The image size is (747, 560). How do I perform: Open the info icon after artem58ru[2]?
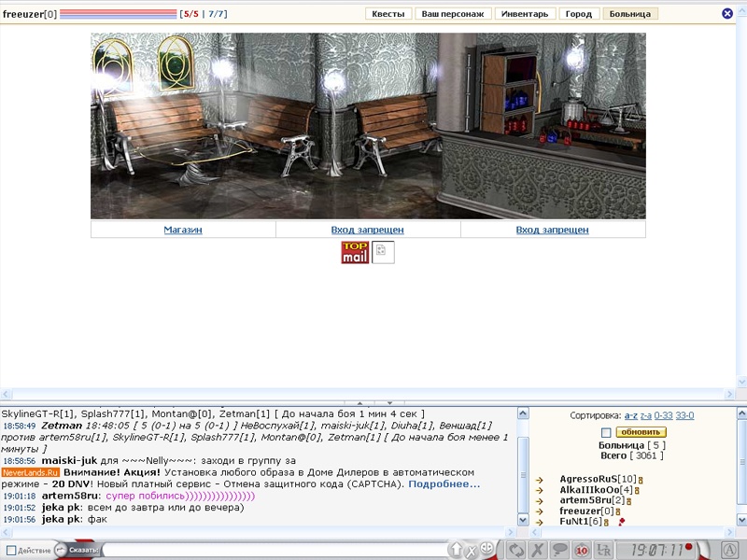(x=628, y=501)
